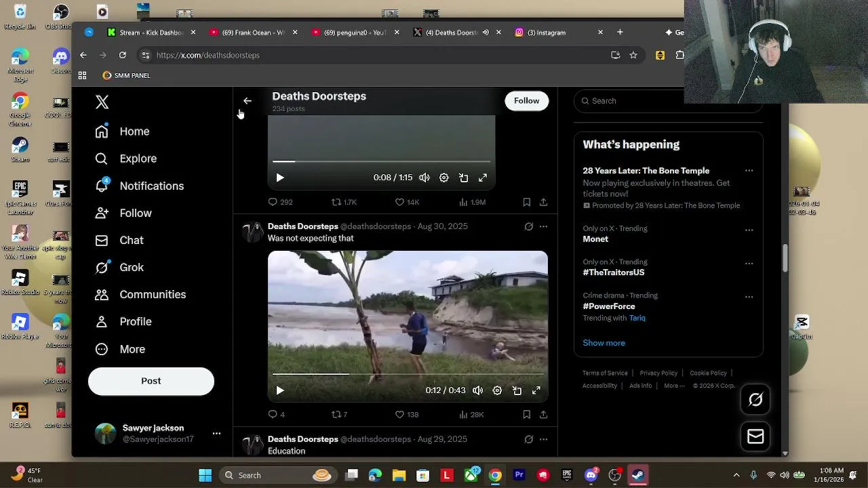The height and width of the screenshot is (488, 868).
Task: Open options for 28 Years Later promo
Action: (x=749, y=171)
